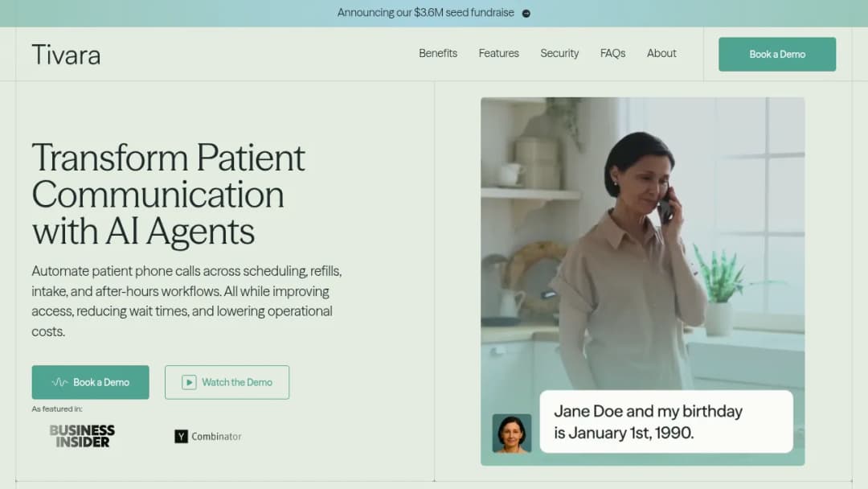The width and height of the screenshot is (868, 489).
Task: Open the Features nav item
Action: point(499,53)
